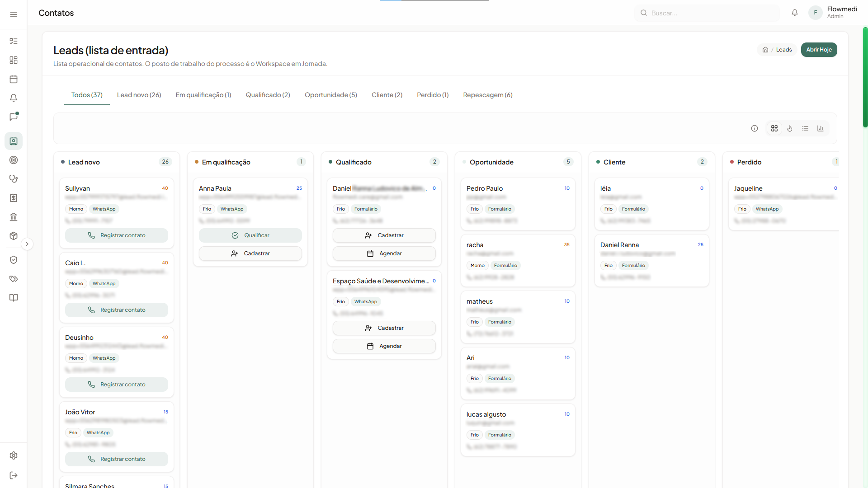Select the contacts icon in sidebar

(x=14, y=141)
